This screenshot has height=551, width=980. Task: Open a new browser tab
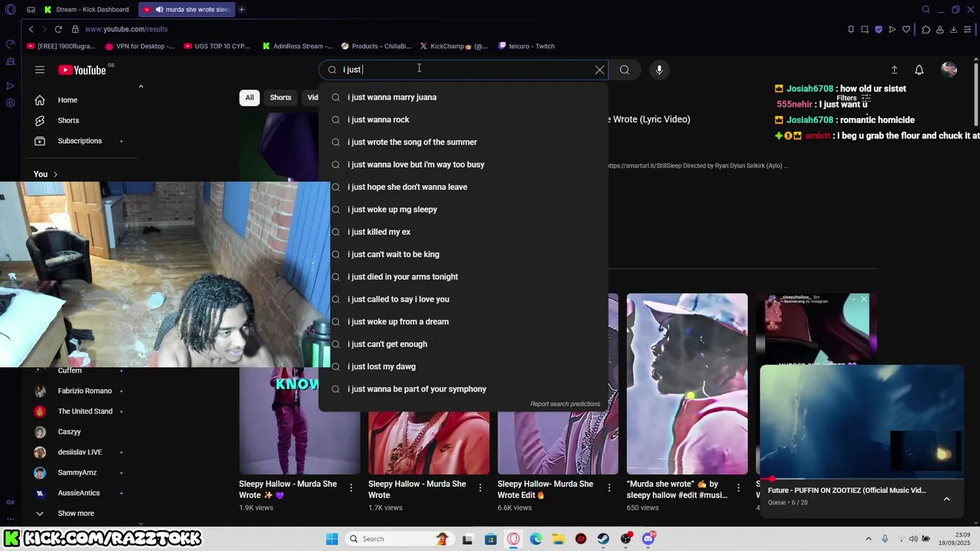point(241,10)
